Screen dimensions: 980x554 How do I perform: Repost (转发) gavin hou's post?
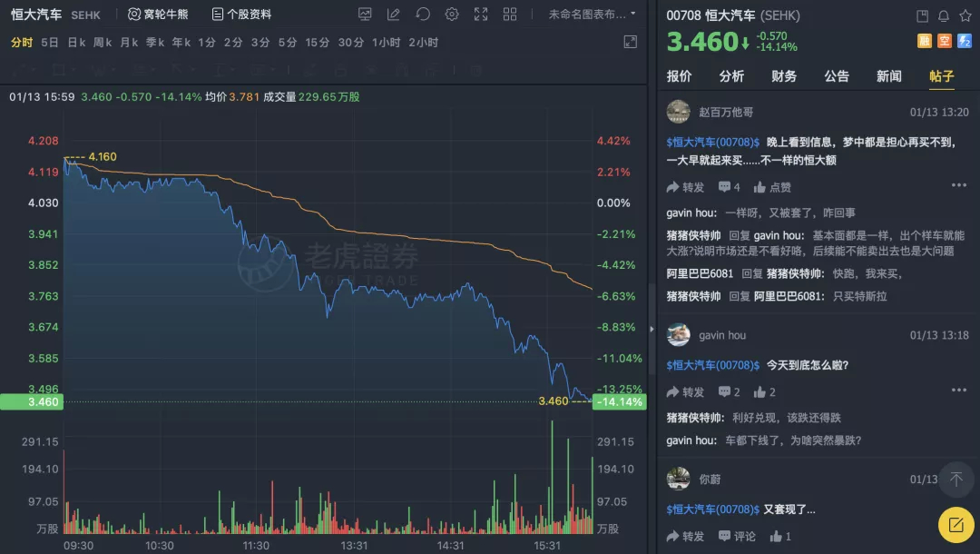point(685,392)
